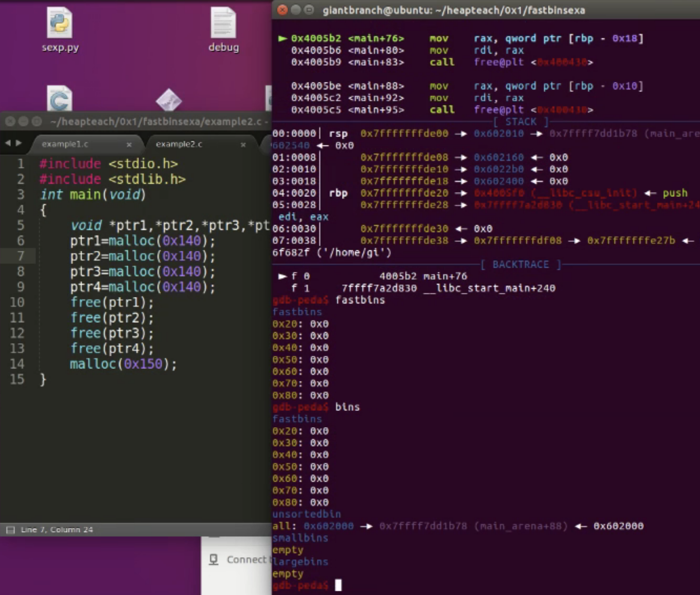Click the '#include <stdlib.h>' line

(x=112, y=179)
